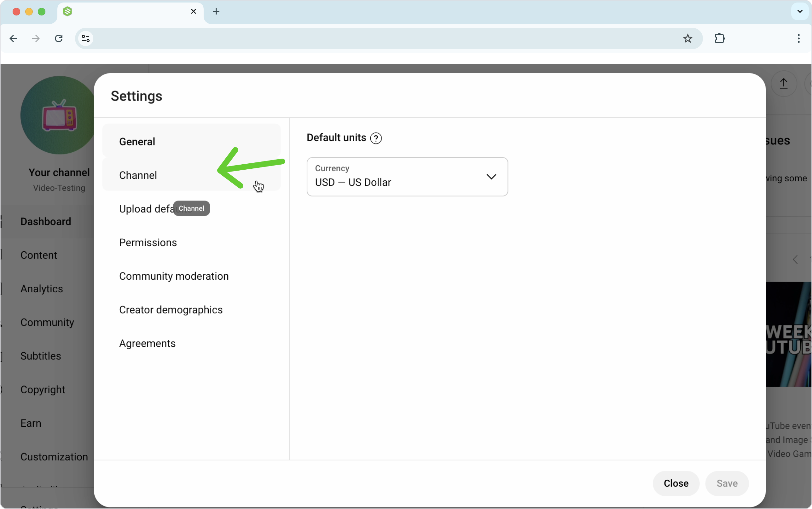Click the Default units help icon

coord(376,138)
